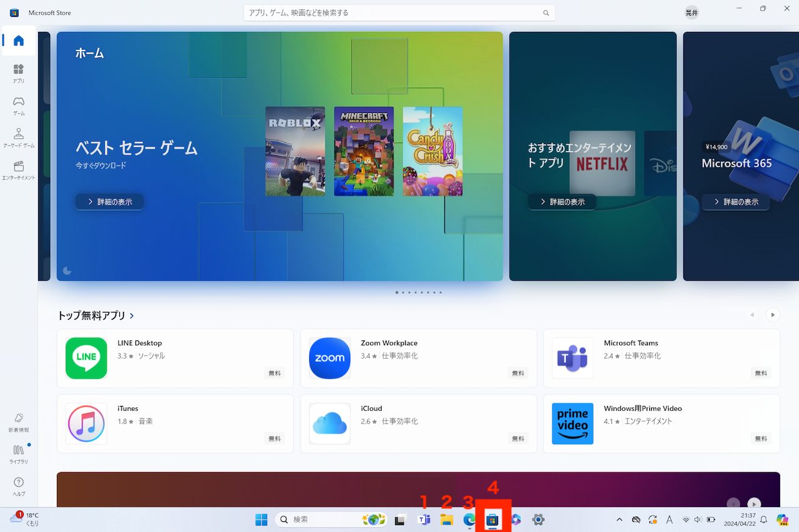Open volume control in system tray
799x532 pixels.
coord(699,520)
